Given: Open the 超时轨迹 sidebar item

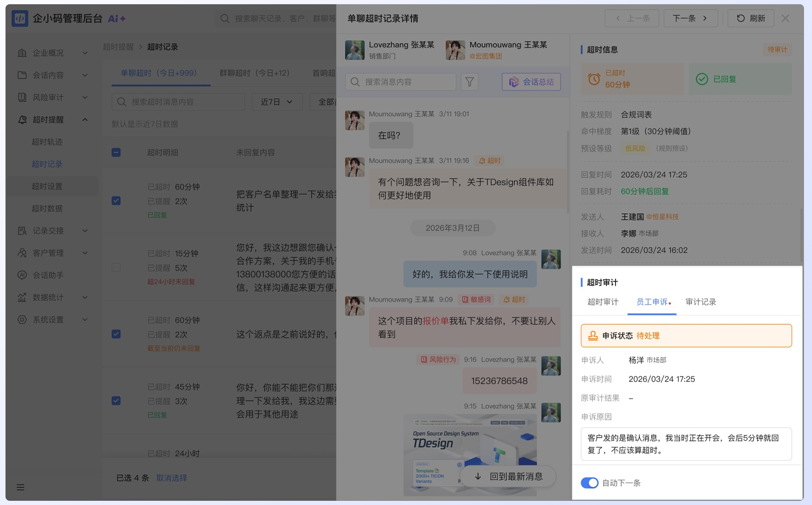Looking at the screenshot, I should tap(47, 142).
